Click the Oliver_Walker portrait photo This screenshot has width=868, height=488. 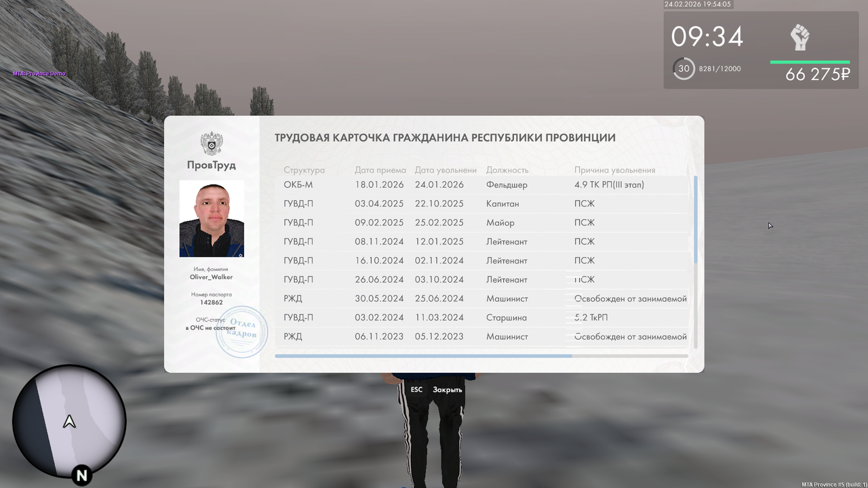pyautogui.click(x=212, y=218)
